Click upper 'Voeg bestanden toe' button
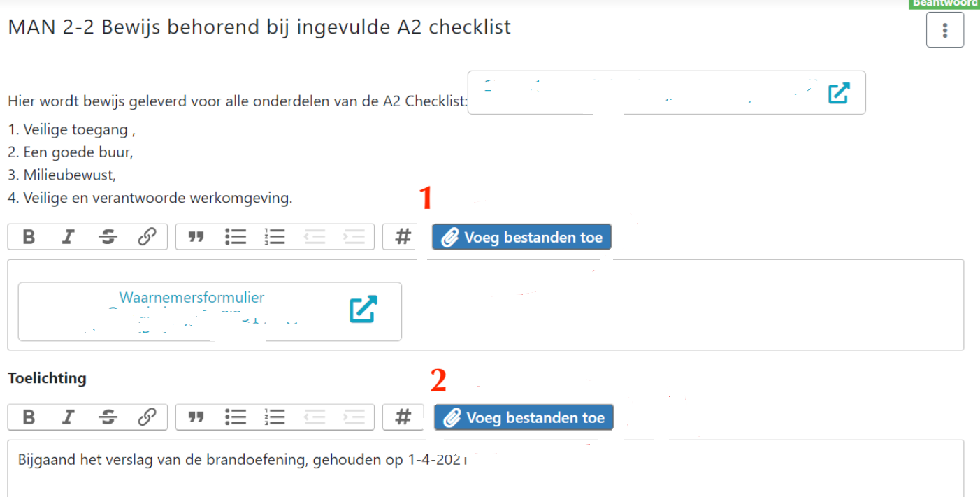Viewport: 980px width, 497px height. coord(522,237)
